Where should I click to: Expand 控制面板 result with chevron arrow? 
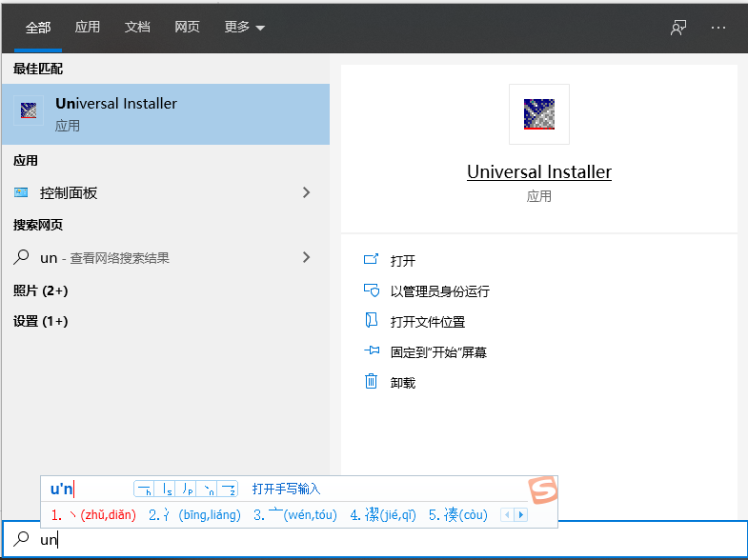306,192
